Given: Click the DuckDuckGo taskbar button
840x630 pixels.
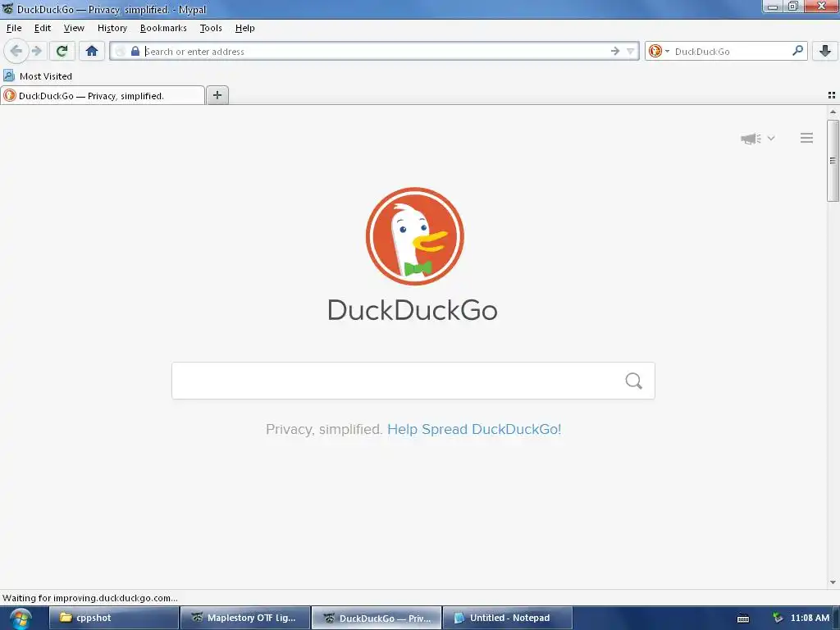Looking at the screenshot, I should (377, 618).
